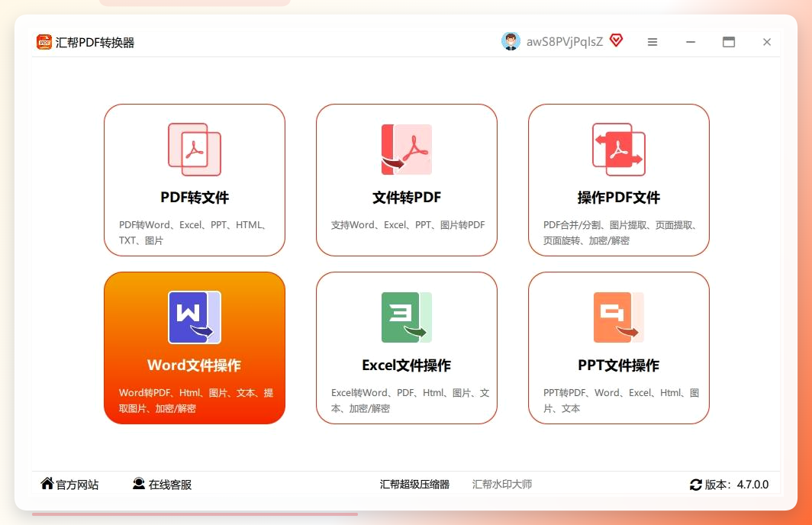Open the 汇帮超级压缩器 link
The width and height of the screenshot is (812, 525).
tap(414, 484)
